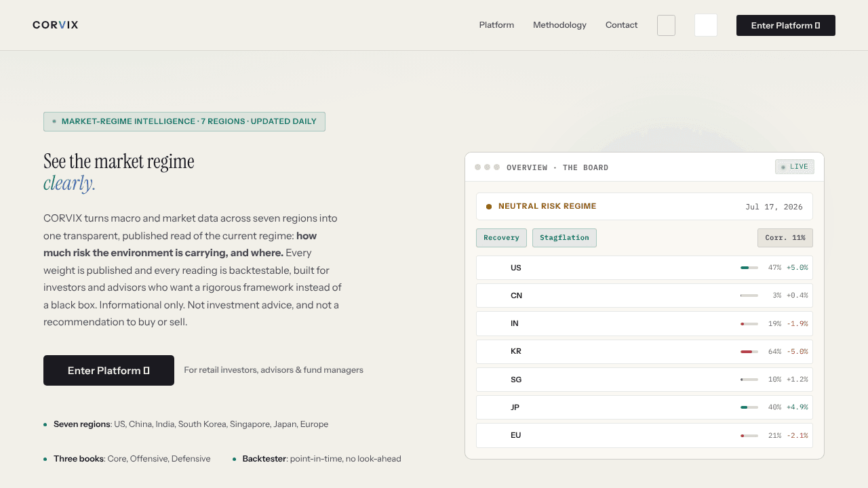Open the CN region row label
This screenshot has width=868, height=488.
coord(516,296)
